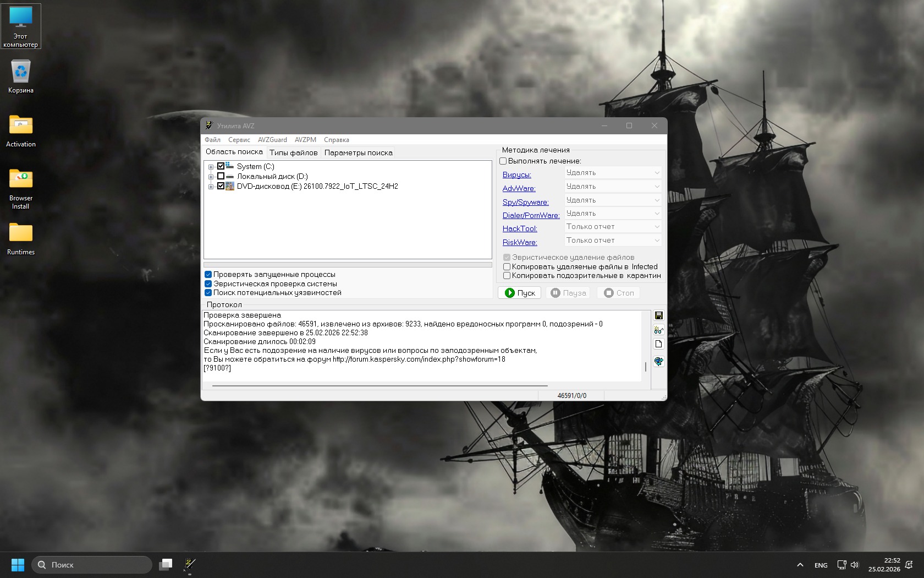The width and height of the screenshot is (924, 578).
Task: Click the glasses icon beside the protocol
Action: pyautogui.click(x=658, y=330)
